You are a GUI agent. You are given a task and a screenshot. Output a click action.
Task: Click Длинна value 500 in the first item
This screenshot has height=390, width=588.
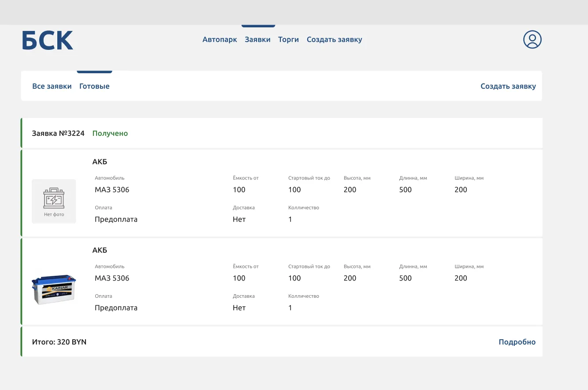tap(405, 190)
